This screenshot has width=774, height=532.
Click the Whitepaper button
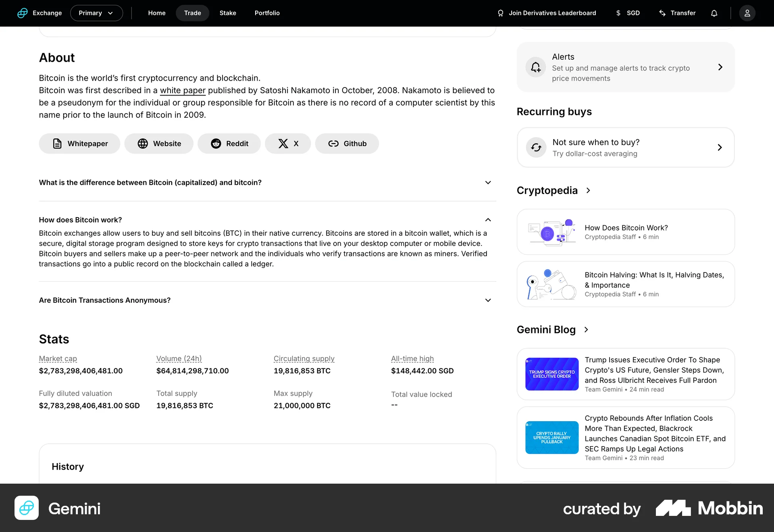tap(79, 143)
